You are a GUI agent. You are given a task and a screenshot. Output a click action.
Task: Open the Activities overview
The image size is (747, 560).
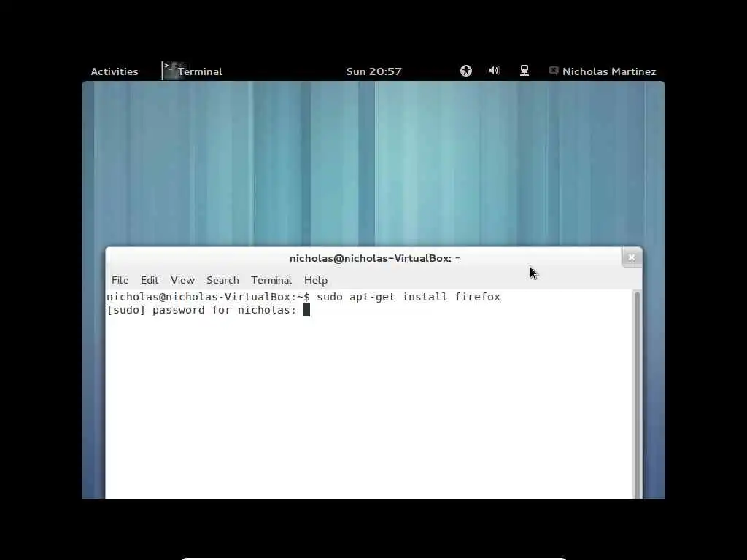[115, 71]
